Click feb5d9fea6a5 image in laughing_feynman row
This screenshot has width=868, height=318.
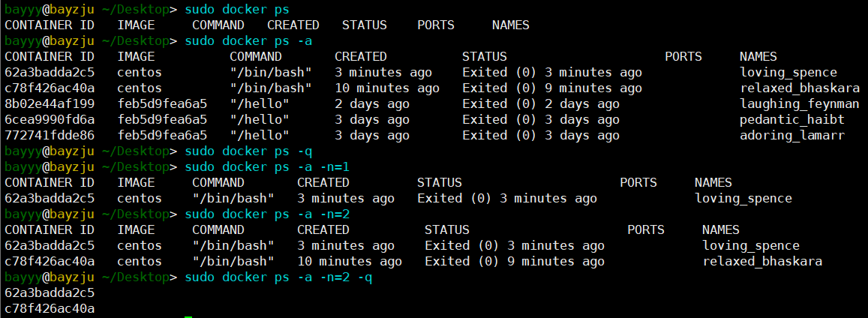click(162, 103)
